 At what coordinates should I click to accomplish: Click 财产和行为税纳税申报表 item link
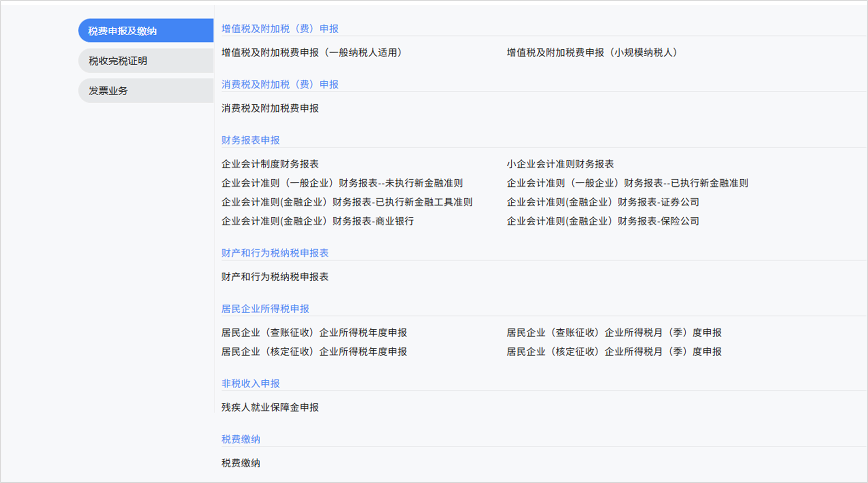(275, 277)
